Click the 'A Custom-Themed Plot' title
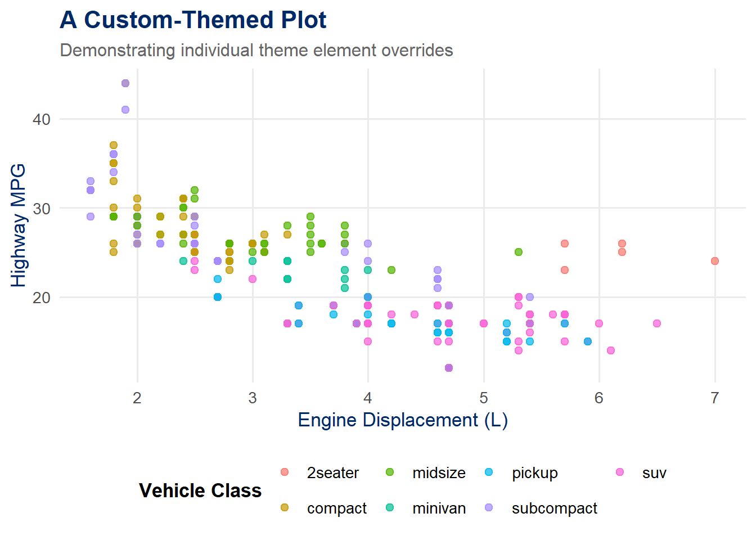Viewport: 756px width, 540px height. click(193, 20)
